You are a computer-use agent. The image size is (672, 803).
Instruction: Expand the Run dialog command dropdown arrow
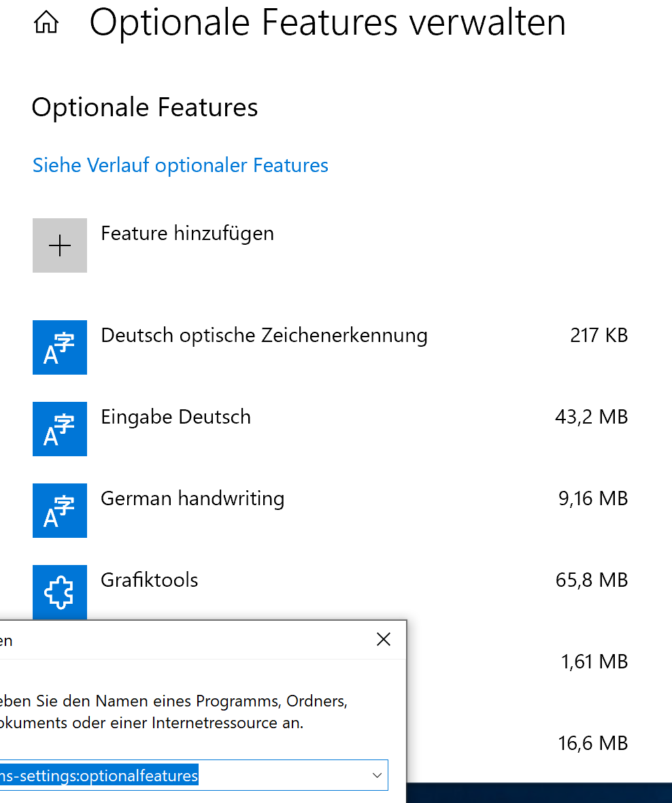[377, 775]
